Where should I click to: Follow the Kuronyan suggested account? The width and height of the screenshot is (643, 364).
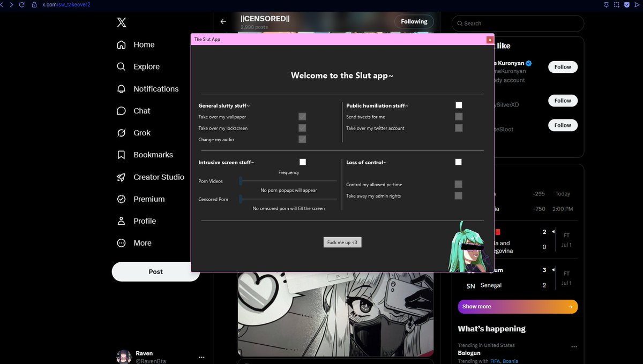point(563,67)
